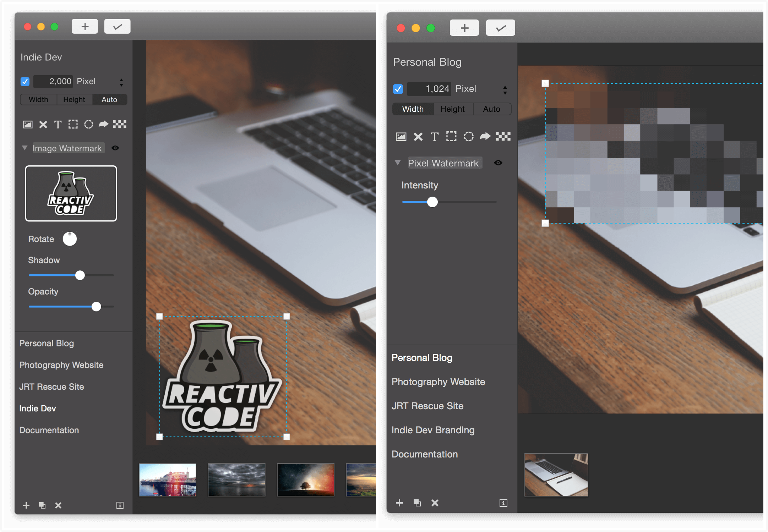Select the pier photo thumbnail
The image size is (768, 532).
(168, 479)
